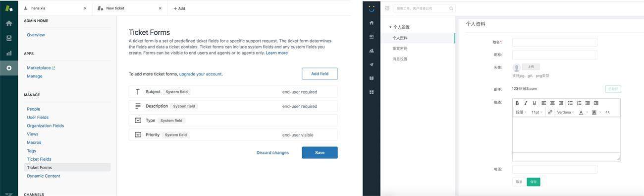Open paper plane icon in right app sidebar

[x=372, y=65]
